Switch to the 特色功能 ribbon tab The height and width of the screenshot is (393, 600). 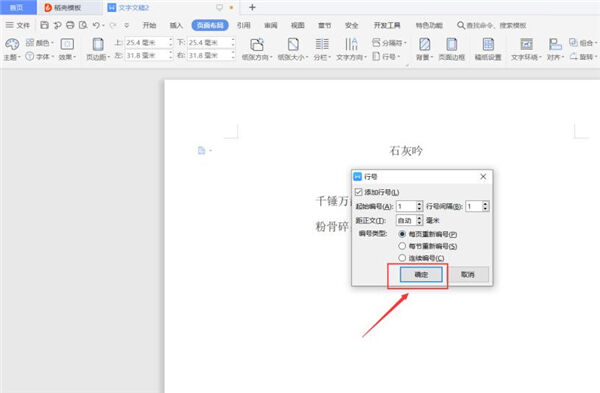click(429, 25)
